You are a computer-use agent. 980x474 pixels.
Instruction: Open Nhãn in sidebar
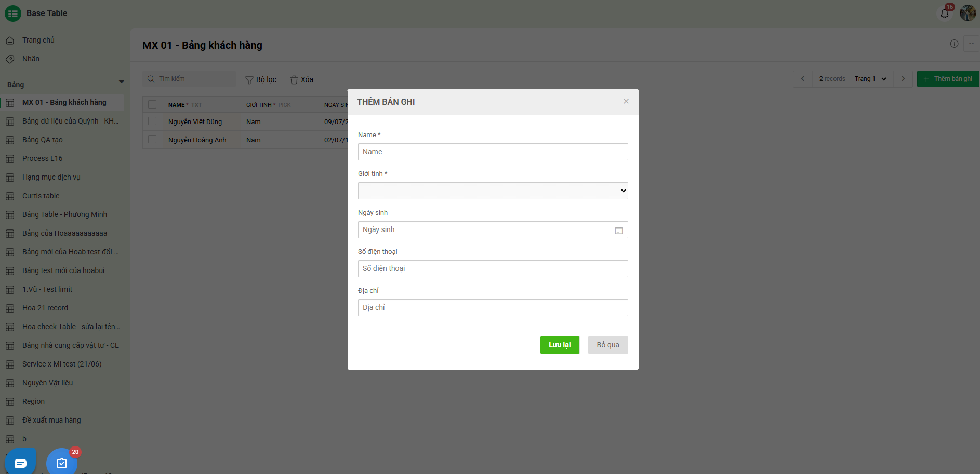(31, 59)
